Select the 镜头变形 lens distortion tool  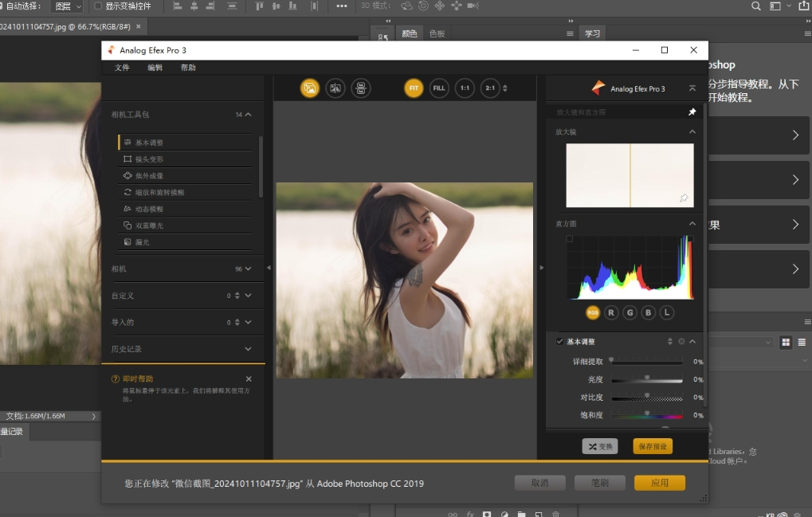tap(149, 159)
